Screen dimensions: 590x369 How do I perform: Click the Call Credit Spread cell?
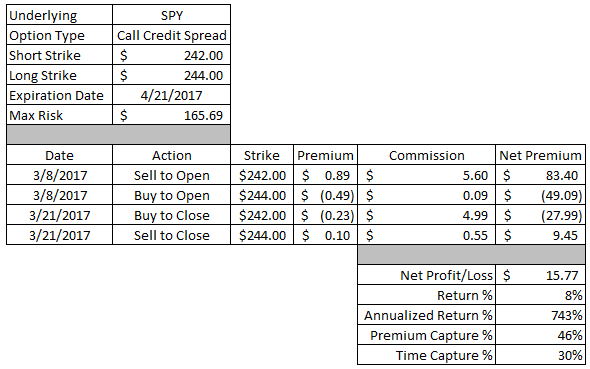[x=172, y=35]
